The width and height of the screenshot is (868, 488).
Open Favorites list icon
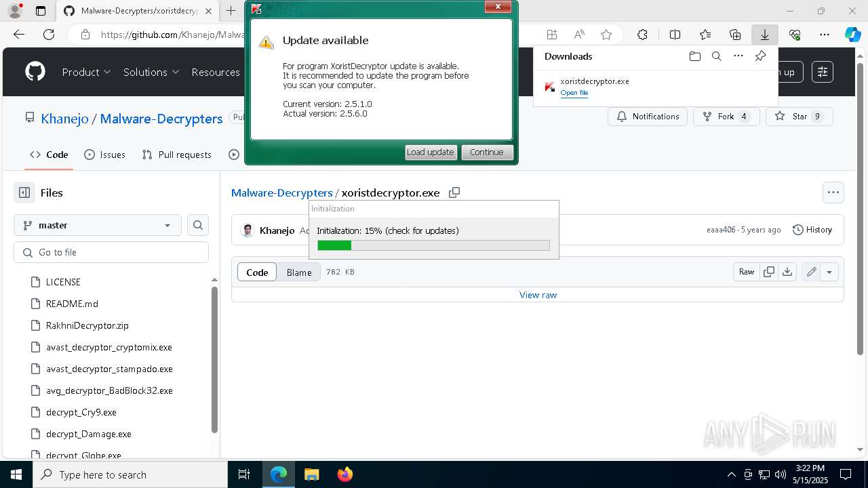click(x=705, y=35)
